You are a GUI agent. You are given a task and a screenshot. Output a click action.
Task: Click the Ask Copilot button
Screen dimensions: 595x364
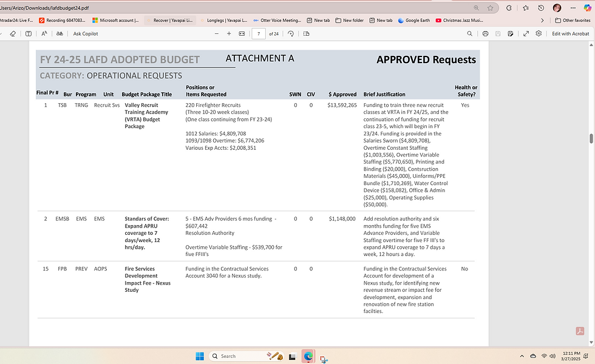(86, 34)
